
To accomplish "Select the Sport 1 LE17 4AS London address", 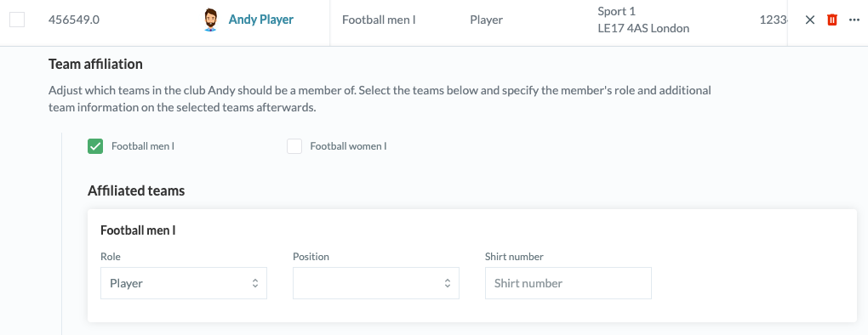I will click(x=643, y=20).
